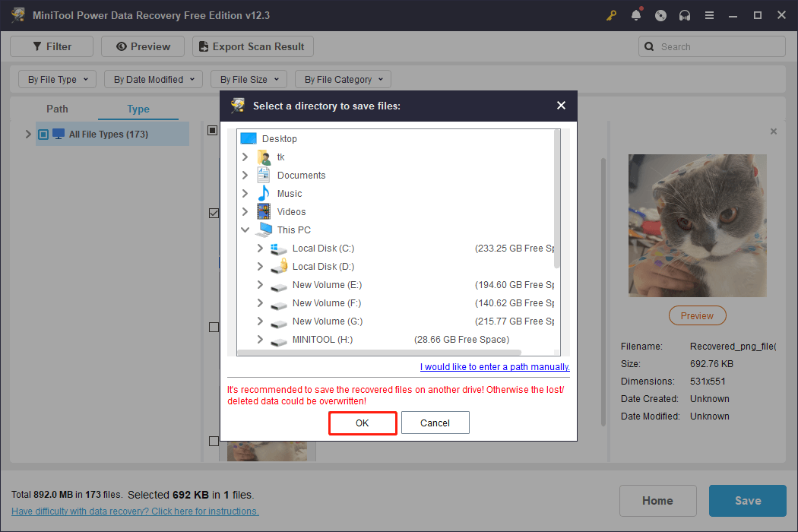This screenshot has height=532, width=798.
Task: Select the Documents folder icon
Action: click(x=264, y=175)
